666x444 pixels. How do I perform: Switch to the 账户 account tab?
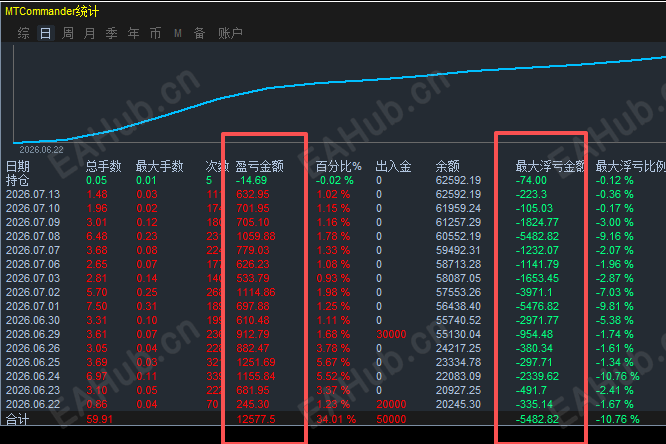230,33
